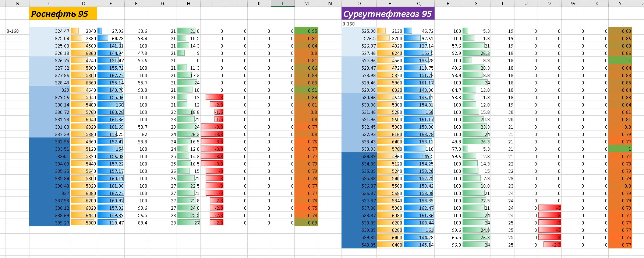This screenshot has height=258, width=644.
Task: Select column header T
Action: click(502, 3)
